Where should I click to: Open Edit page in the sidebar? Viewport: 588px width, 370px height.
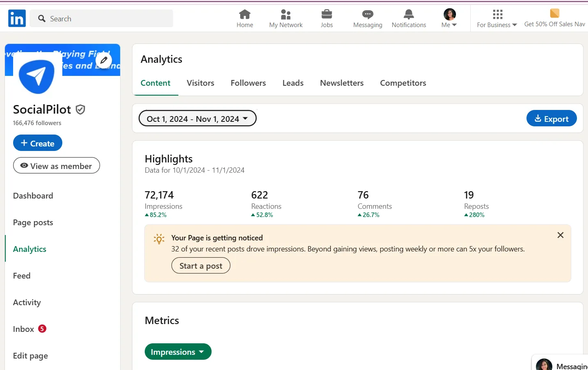[31, 356]
